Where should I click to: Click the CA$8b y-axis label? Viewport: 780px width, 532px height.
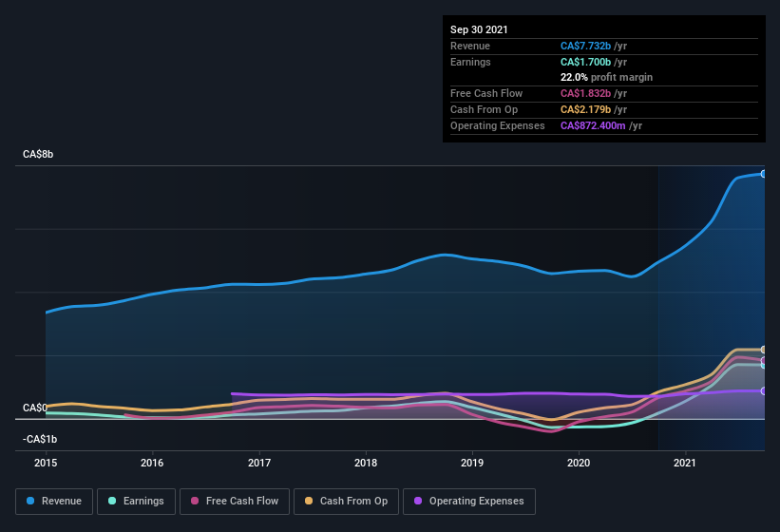coord(38,154)
